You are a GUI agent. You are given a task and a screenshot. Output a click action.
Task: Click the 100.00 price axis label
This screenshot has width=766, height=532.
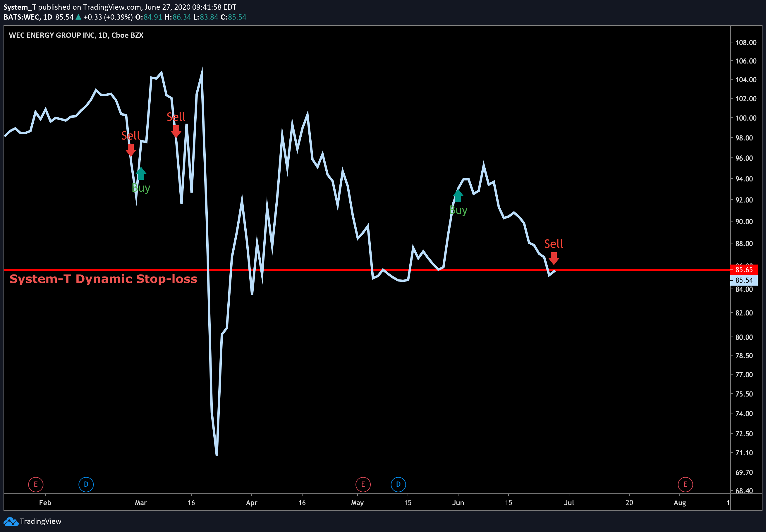tap(746, 118)
